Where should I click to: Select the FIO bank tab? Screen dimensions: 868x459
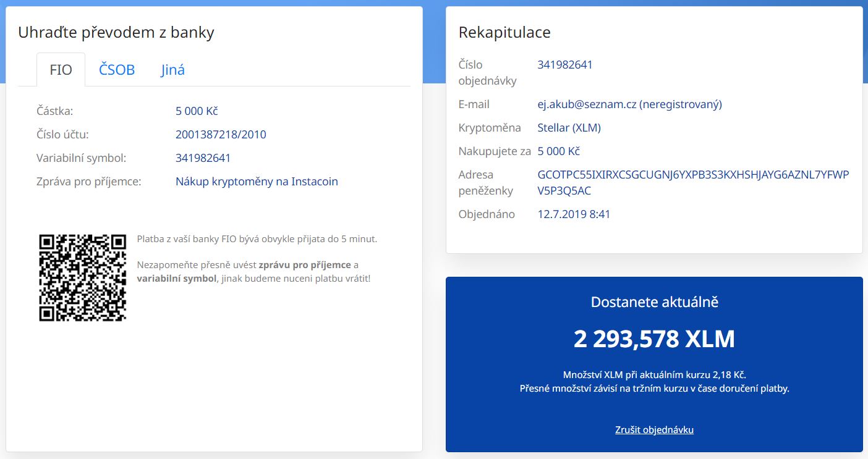tap(61, 70)
